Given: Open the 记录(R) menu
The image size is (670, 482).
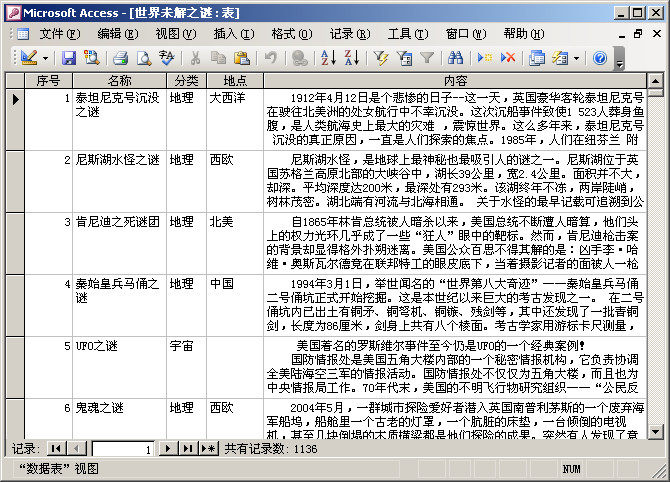Looking at the screenshot, I should [x=350, y=33].
